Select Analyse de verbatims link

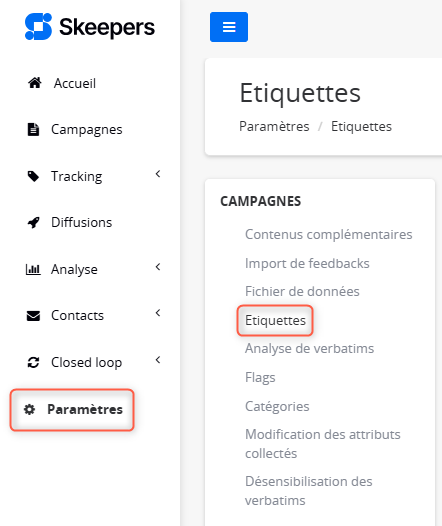pyautogui.click(x=310, y=349)
